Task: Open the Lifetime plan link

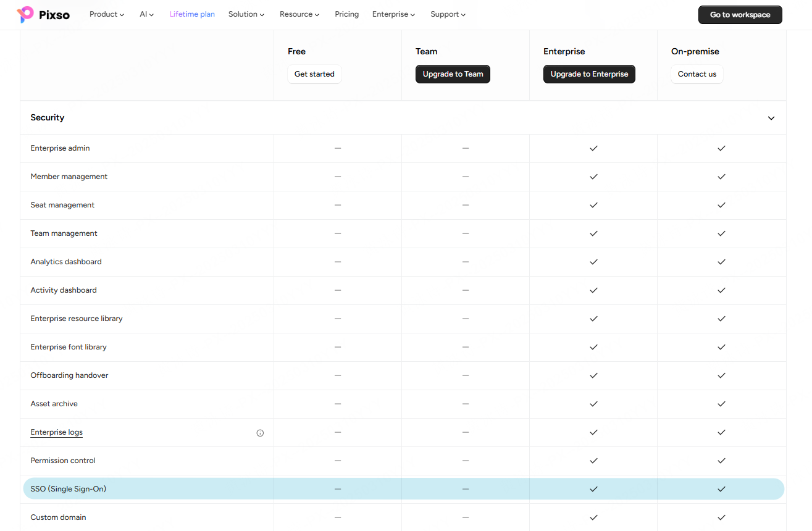Action: 192,14
